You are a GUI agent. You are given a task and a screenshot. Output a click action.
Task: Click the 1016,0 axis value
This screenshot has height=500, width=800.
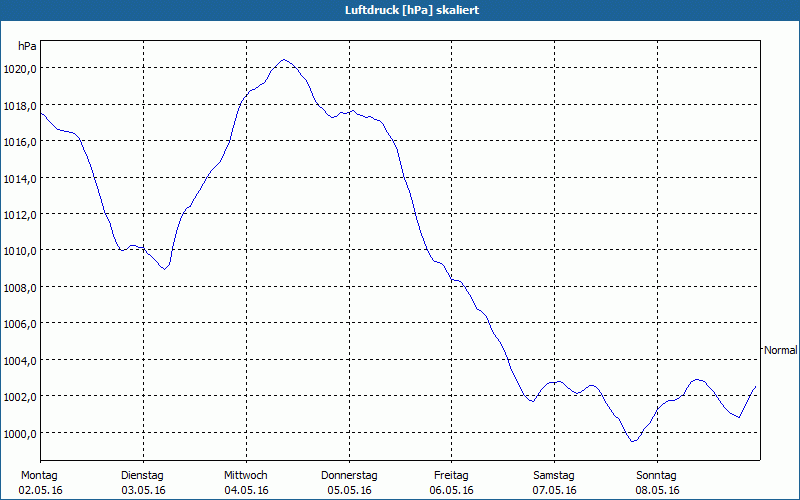(x=20, y=142)
